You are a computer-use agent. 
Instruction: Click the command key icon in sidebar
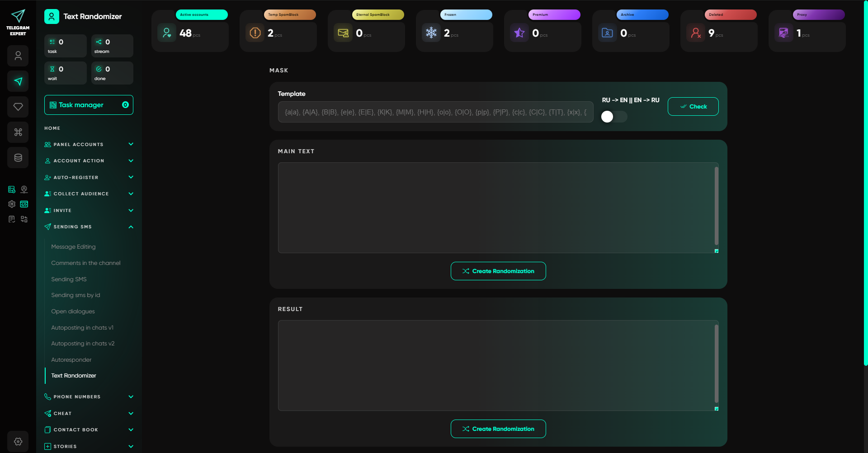click(x=18, y=132)
